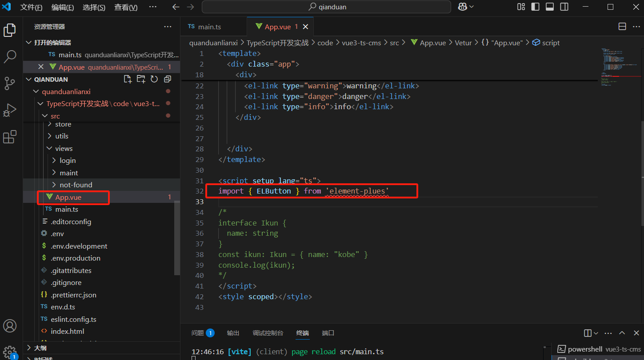Screen dimensions: 644x360
Task: Split the editor with the split icon
Action: tap(623, 27)
